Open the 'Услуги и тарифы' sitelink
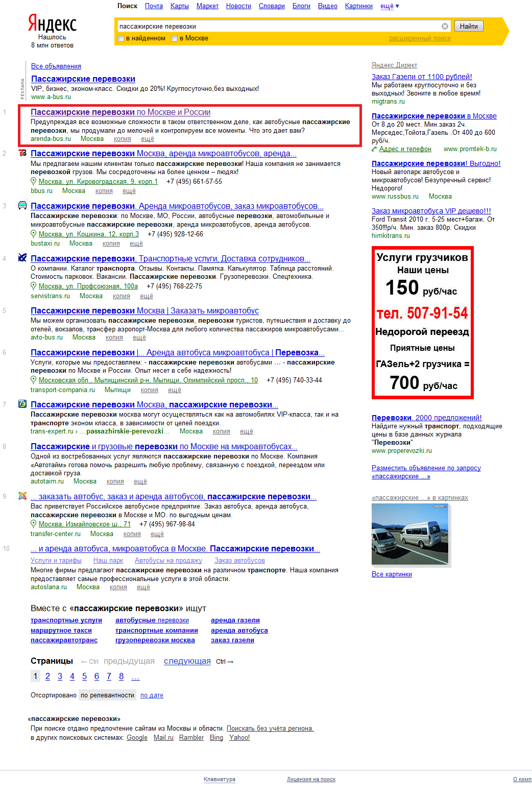The image size is (532, 798). tap(56, 561)
